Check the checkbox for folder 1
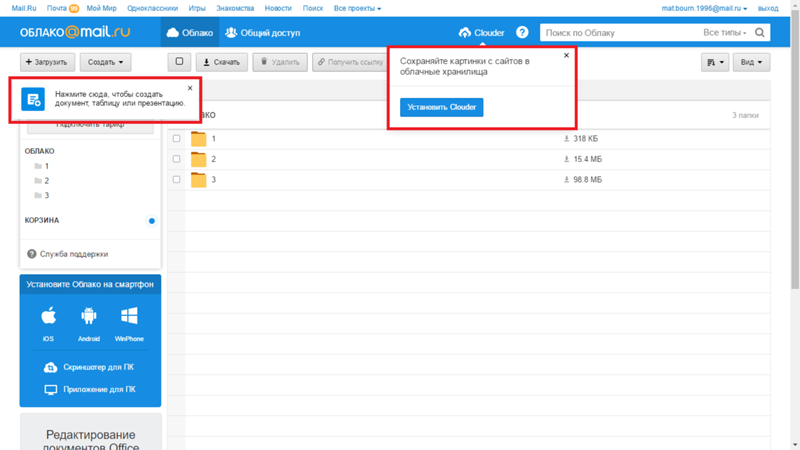The width and height of the screenshot is (800, 450). click(x=177, y=139)
